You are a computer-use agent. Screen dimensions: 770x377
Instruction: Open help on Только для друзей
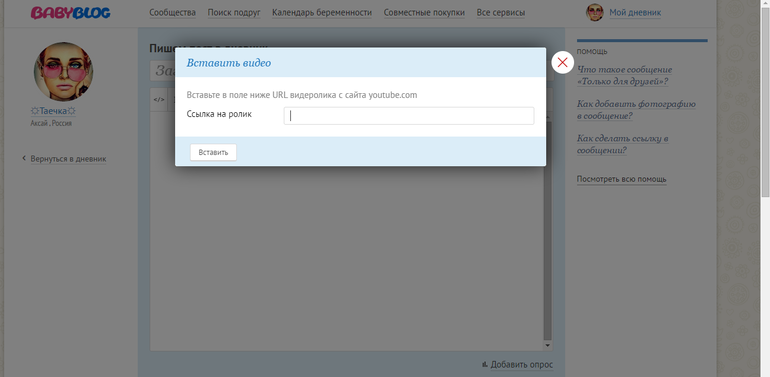point(624,76)
